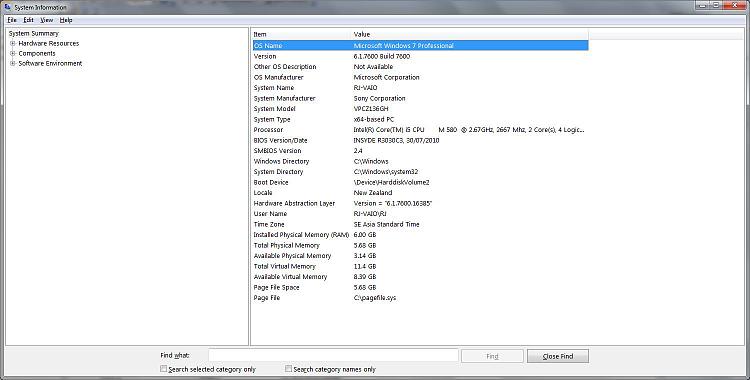Close the System Information window
Screen dimensions: 750x380
click(735, 5)
